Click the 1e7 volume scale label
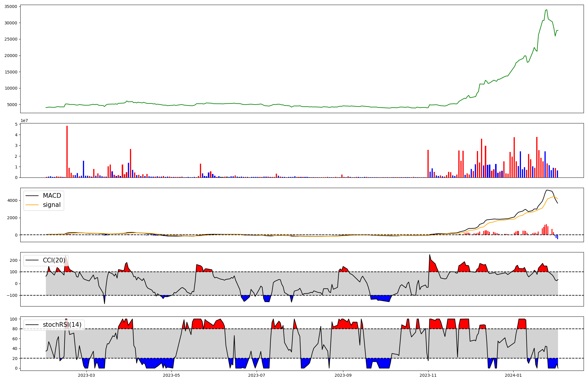This screenshot has height=382, width=588. click(24, 120)
